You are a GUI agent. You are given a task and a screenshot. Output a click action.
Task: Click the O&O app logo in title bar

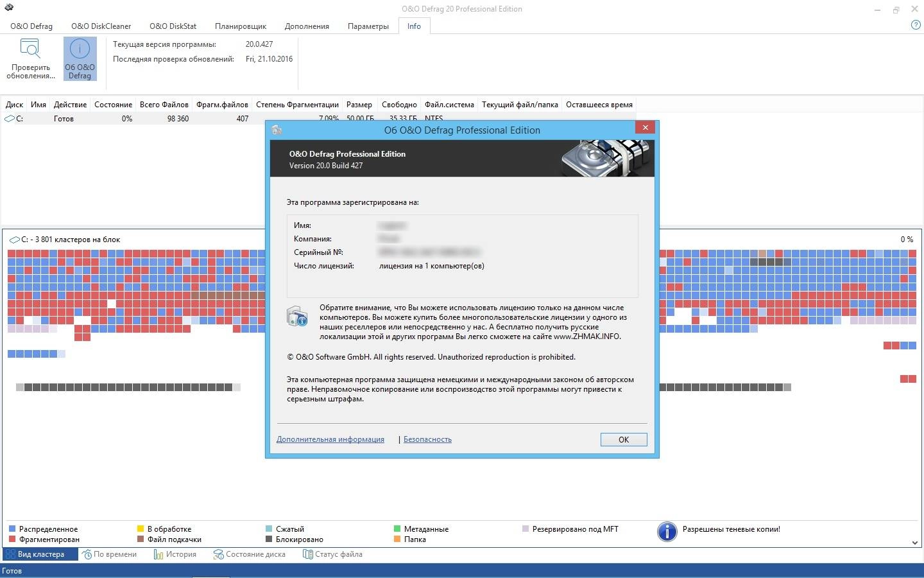(8, 8)
